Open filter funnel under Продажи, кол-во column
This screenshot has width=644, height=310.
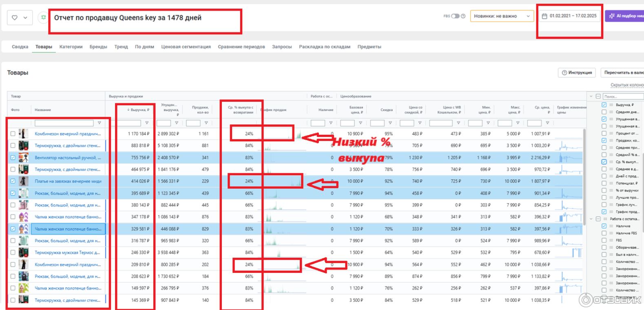click(x=206, y=123)
